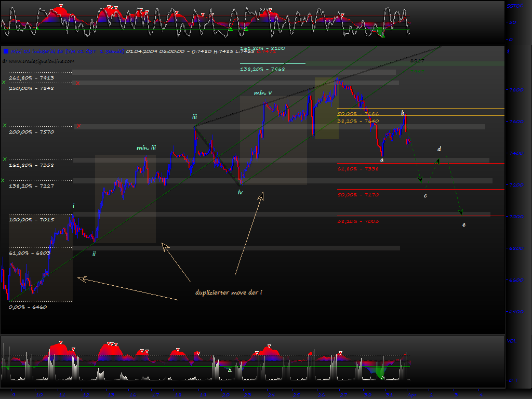This screenshot has width=532, height=399.
Task: Click the '0 T' volume axis label
Action: coord(513,380)
